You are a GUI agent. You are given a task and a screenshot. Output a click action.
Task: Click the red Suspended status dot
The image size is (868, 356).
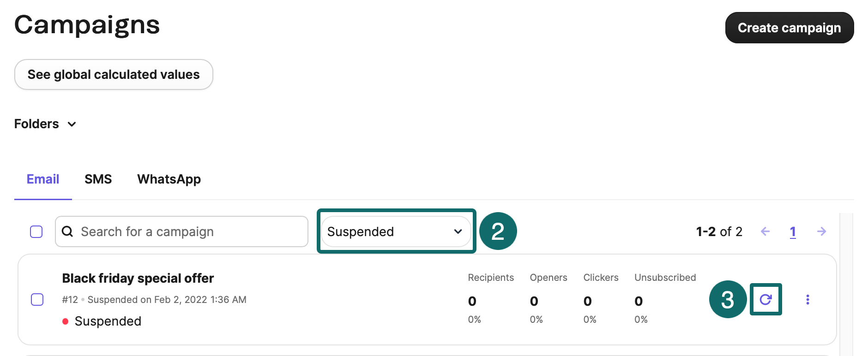pos(66,321)
